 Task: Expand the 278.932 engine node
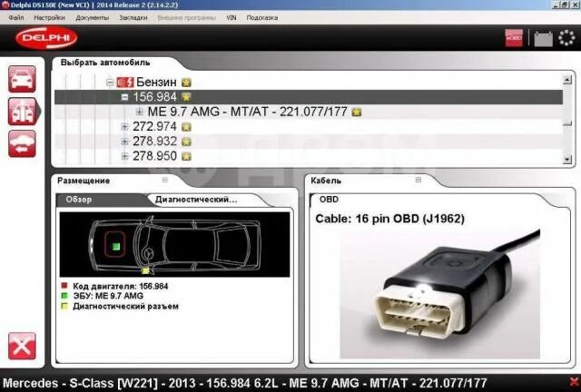coord(125,142)
